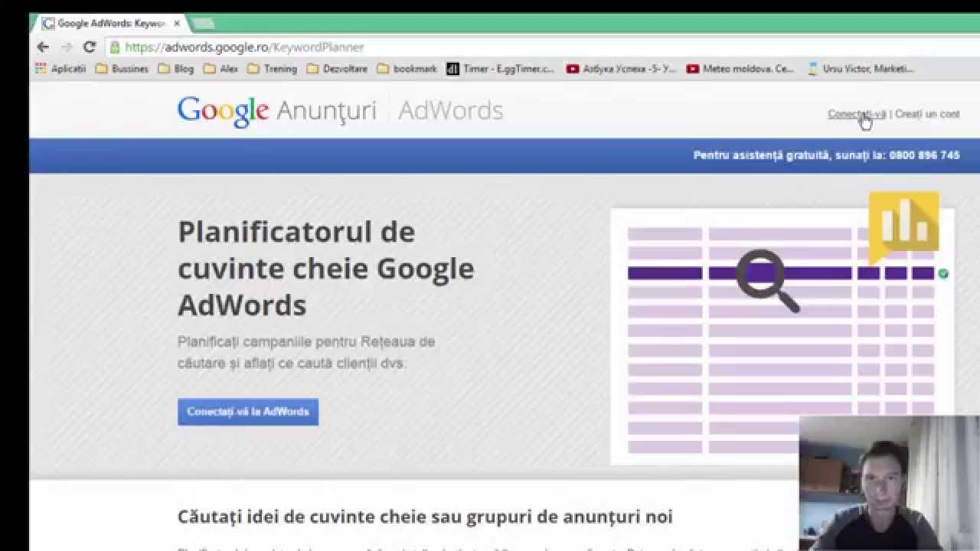Click the Conectați-vă la AdWords button

tap(248, 412)
